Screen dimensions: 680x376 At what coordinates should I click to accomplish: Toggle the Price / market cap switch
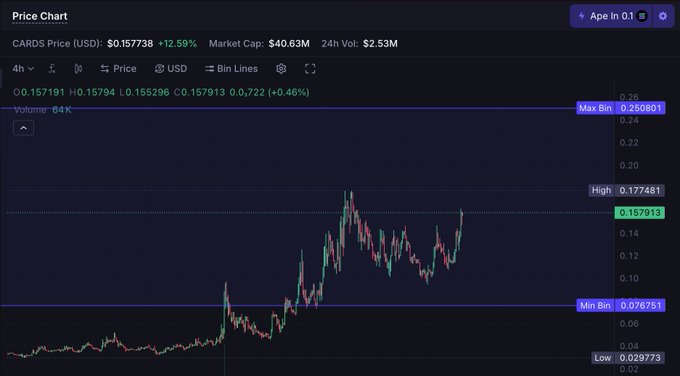tap(118, 69)
